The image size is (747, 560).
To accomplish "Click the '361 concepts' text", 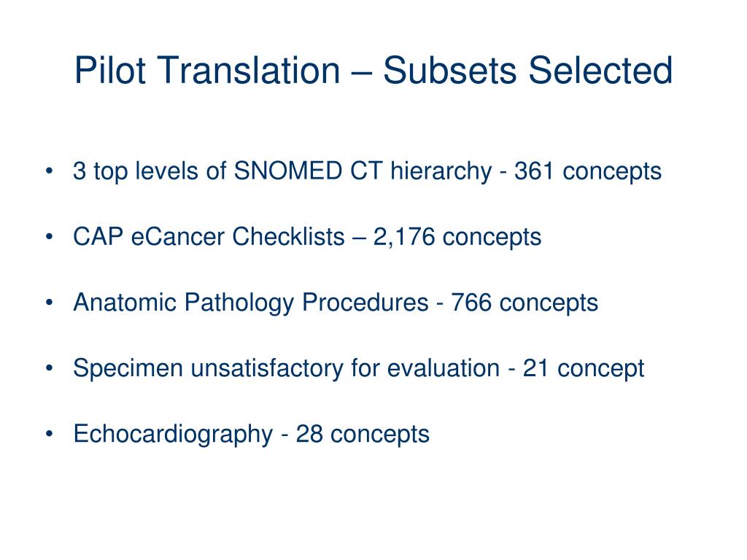I will 588,171.
